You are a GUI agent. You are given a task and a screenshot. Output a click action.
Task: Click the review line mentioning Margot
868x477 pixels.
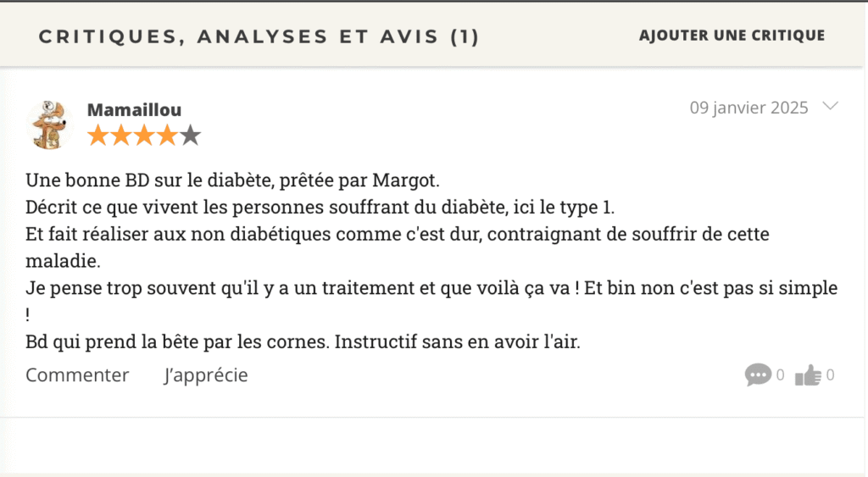233,180
